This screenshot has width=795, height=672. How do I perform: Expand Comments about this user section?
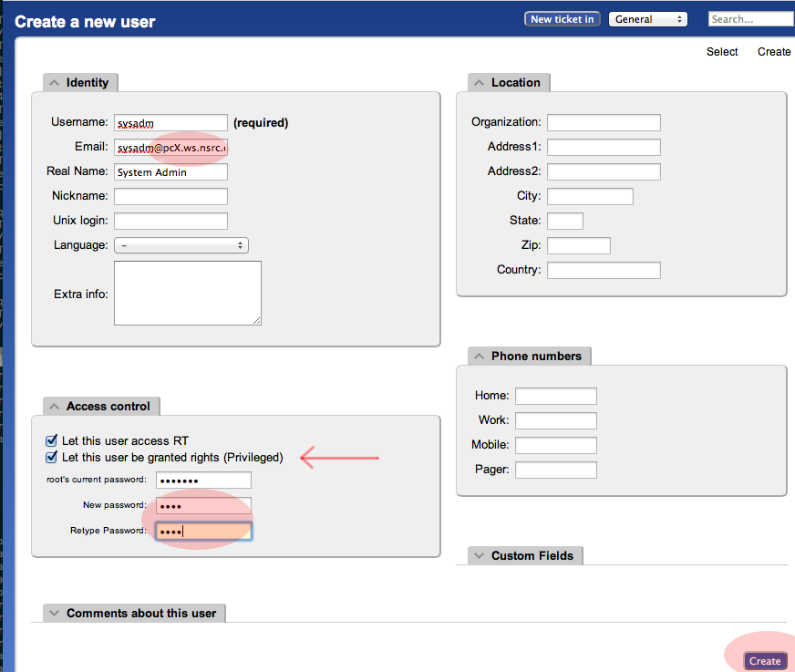(x=54, y=614)
